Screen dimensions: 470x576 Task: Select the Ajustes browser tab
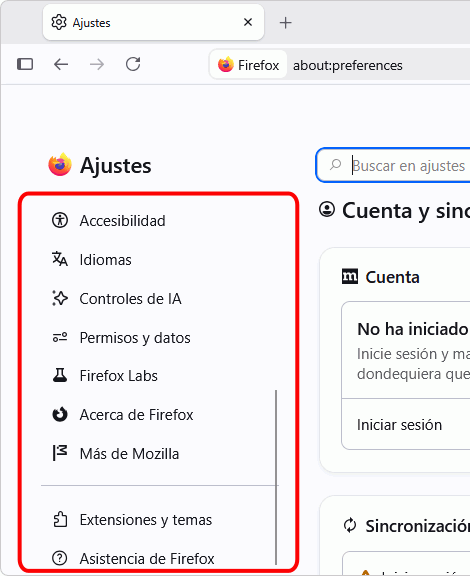point(153,22)
